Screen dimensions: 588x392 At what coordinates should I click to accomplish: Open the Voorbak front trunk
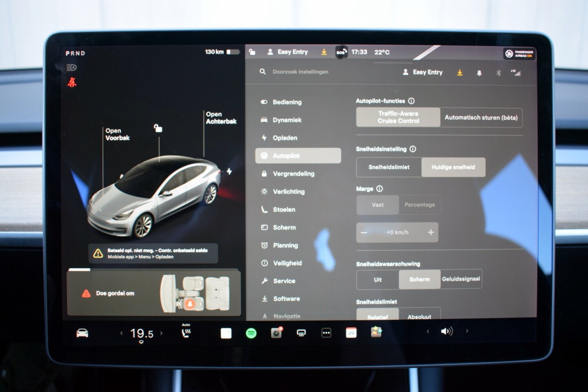click(x=117, y=134)
